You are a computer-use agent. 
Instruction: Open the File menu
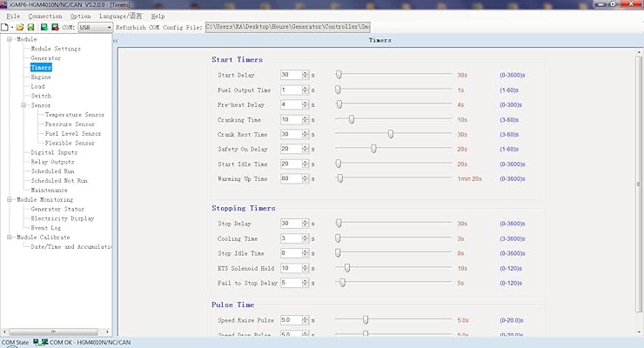point(13,16)
